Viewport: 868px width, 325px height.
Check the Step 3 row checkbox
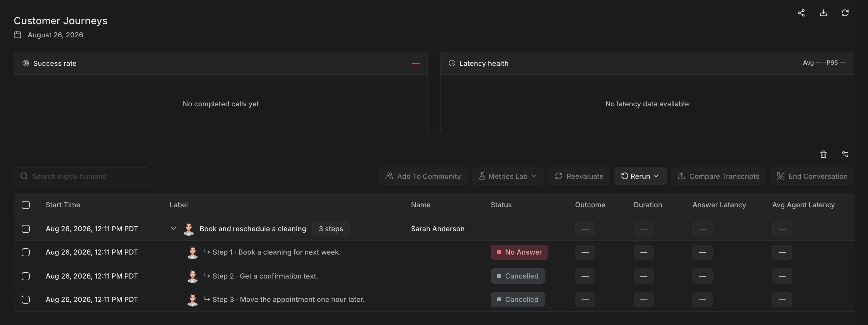point(26,299)
